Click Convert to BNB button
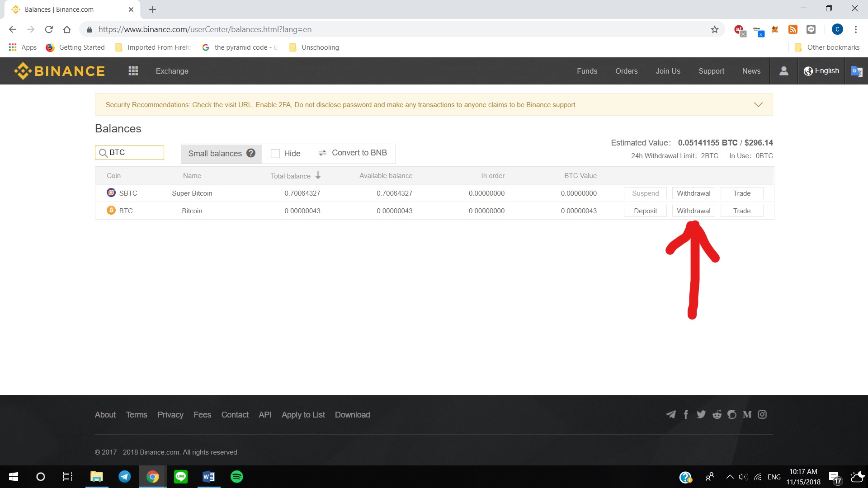Image resolution: width=868 pixels, height=488 pixels. (353, 153)
